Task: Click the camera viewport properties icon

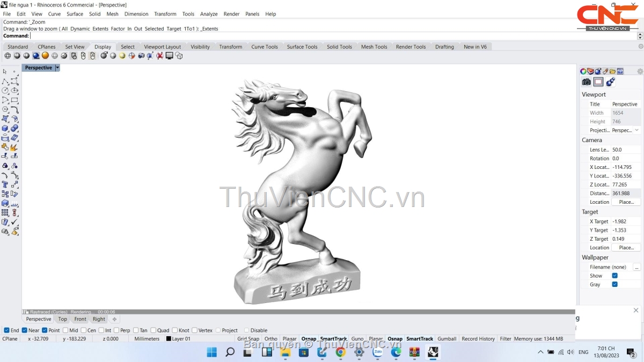Action: (x=587, y=82)
